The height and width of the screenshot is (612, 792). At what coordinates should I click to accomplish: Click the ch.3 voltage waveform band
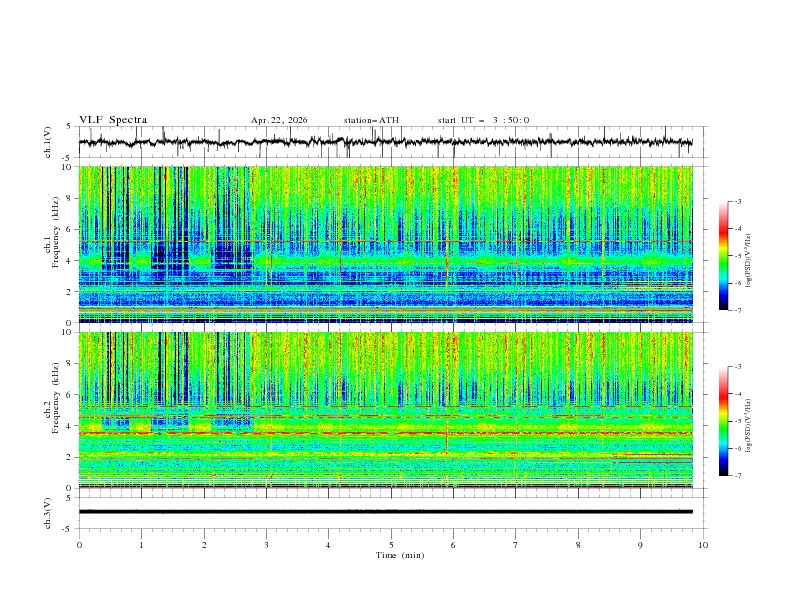385,512
